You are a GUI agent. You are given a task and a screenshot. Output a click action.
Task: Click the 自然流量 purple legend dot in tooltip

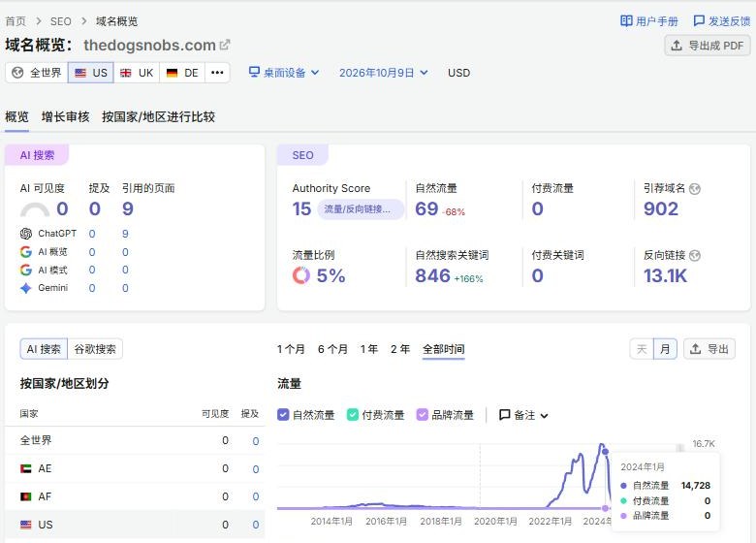coord(623,486)
